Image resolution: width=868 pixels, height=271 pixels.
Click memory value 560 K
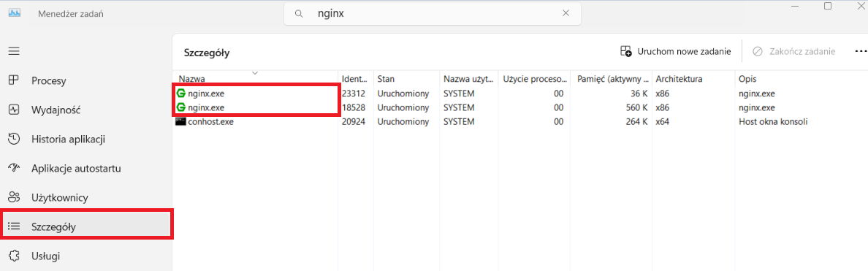click(x=637, y=107)
